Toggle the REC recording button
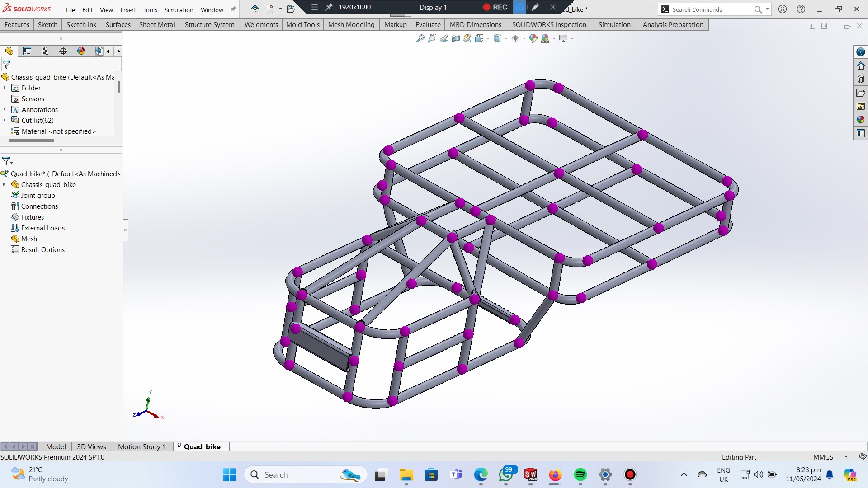This screenshot has width=868, height=488. pos(495,7)
